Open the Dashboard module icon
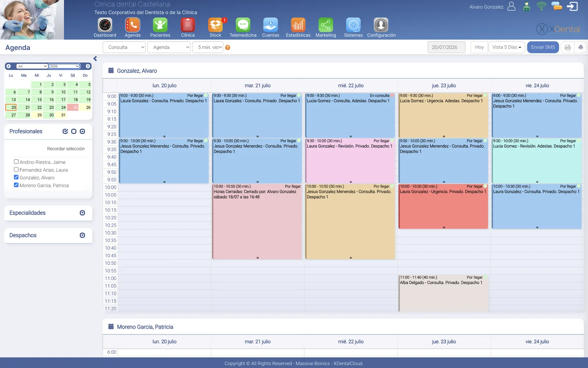 point(105,25)
